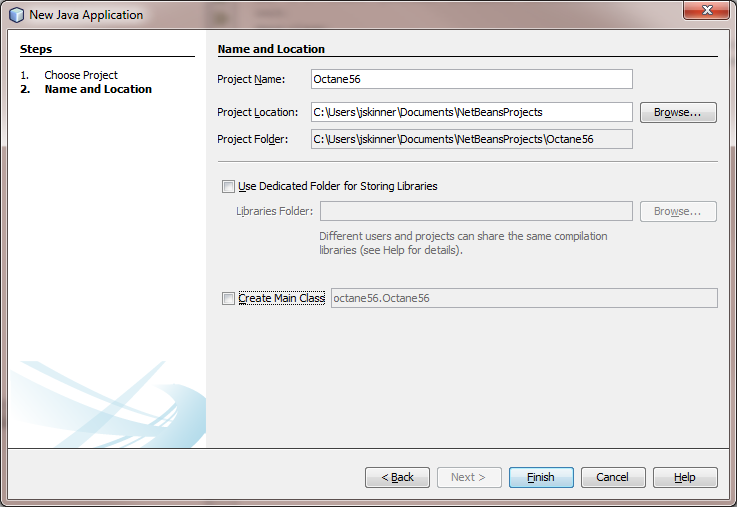Image resolution: width=737 pixels, height=507 pixels.
Task: Open Help for this wizard
Action: tap(685, 477)
